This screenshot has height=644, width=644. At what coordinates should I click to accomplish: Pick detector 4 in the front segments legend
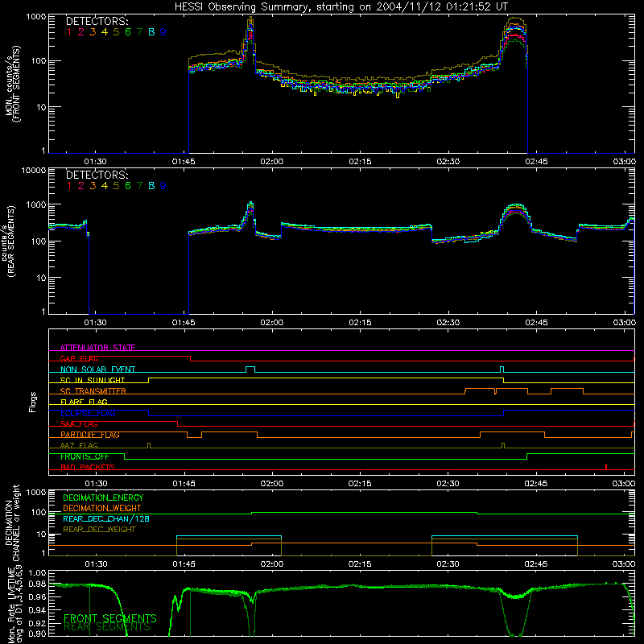(x=105, y=32)
